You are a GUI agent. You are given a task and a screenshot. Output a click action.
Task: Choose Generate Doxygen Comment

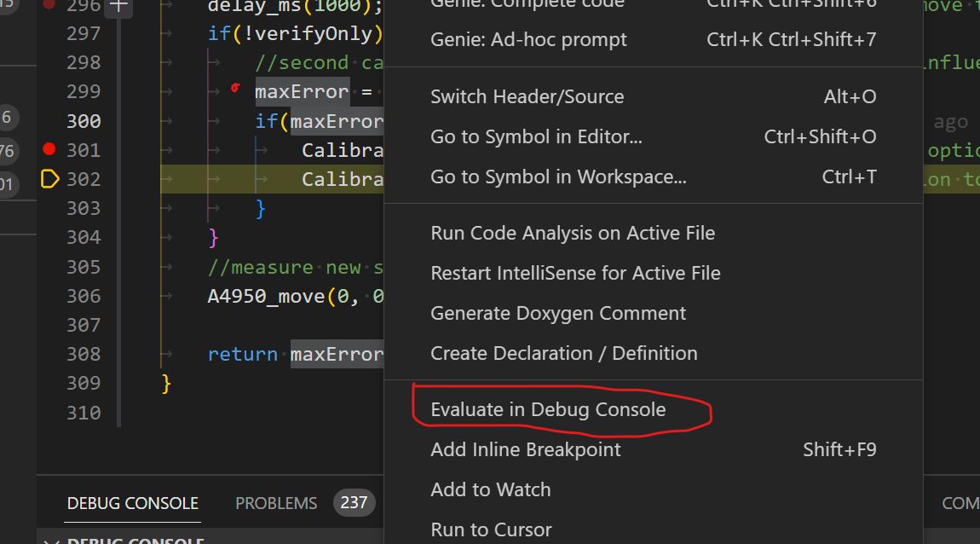pos(557,313)
